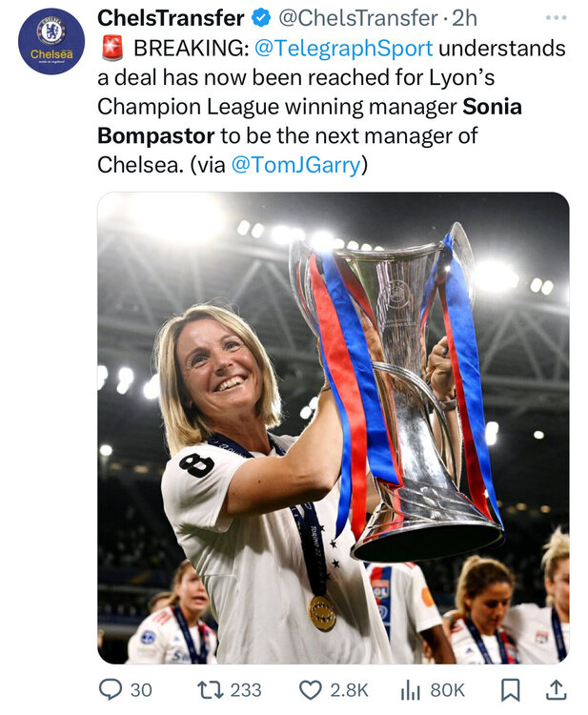
Task: Select the tweet text body
Action: (x=332, y=106)
